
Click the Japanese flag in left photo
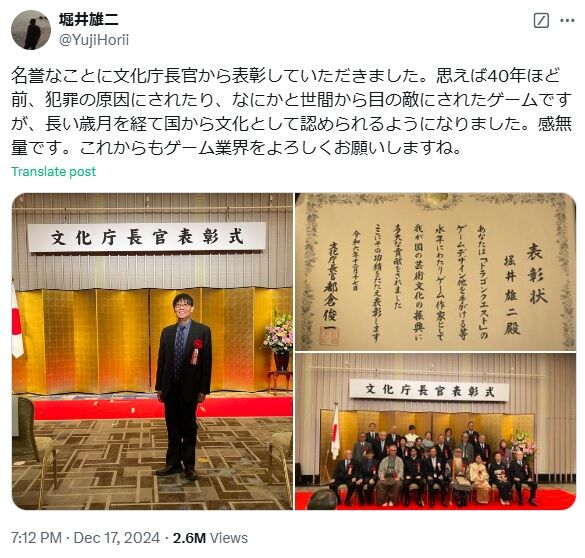17,321
